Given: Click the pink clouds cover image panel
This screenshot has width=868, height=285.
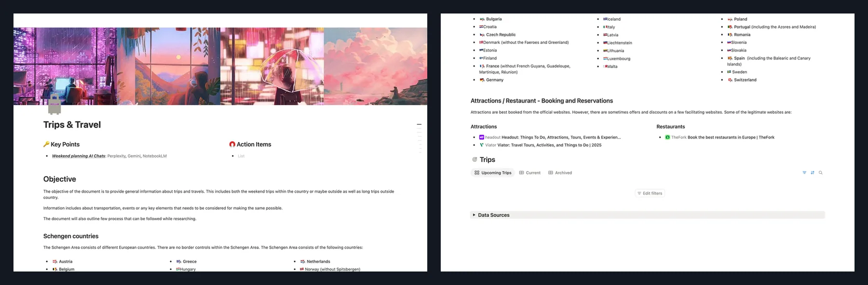Looking at the screenshot, I should pos(376,66).
